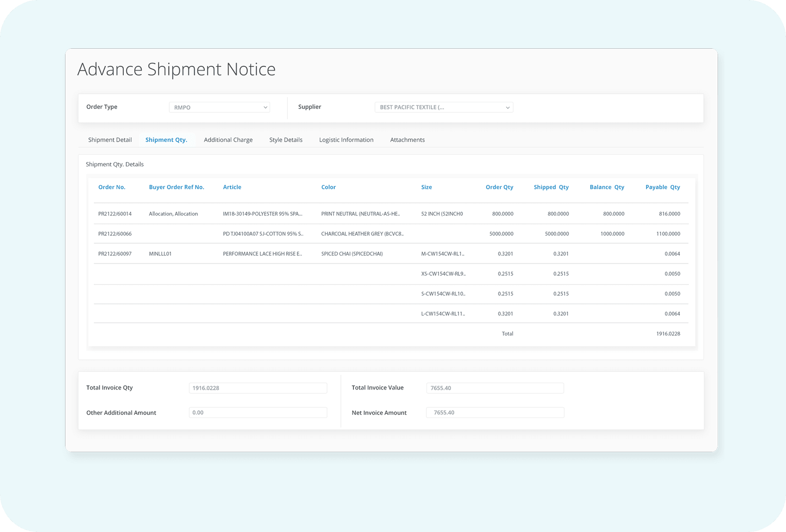Select order row PR2122/60014
Screen dimensions: 786x532
[x=115, y=214]
